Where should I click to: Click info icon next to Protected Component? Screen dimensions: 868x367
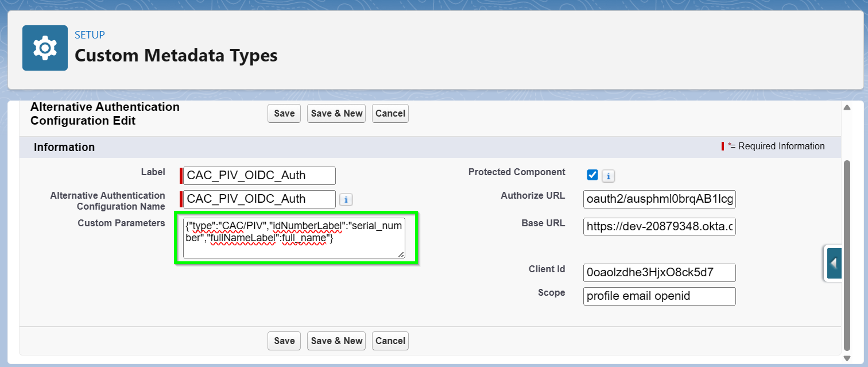tap(609, 176)
